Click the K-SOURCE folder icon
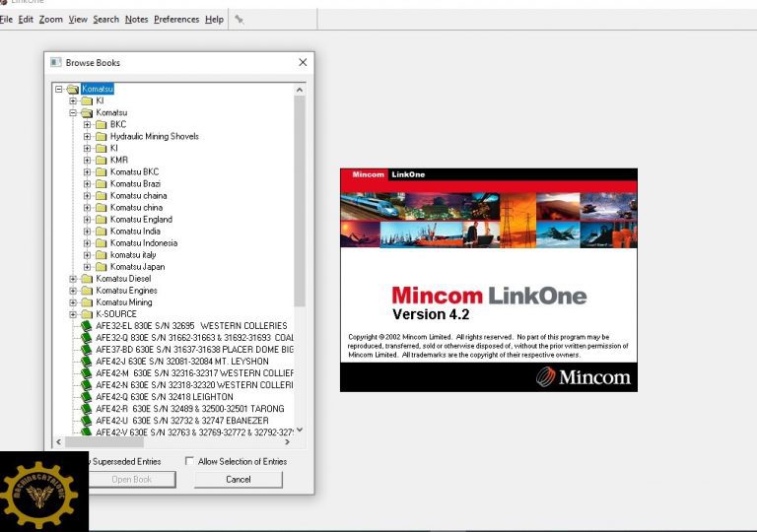 (x=87, y=314)
